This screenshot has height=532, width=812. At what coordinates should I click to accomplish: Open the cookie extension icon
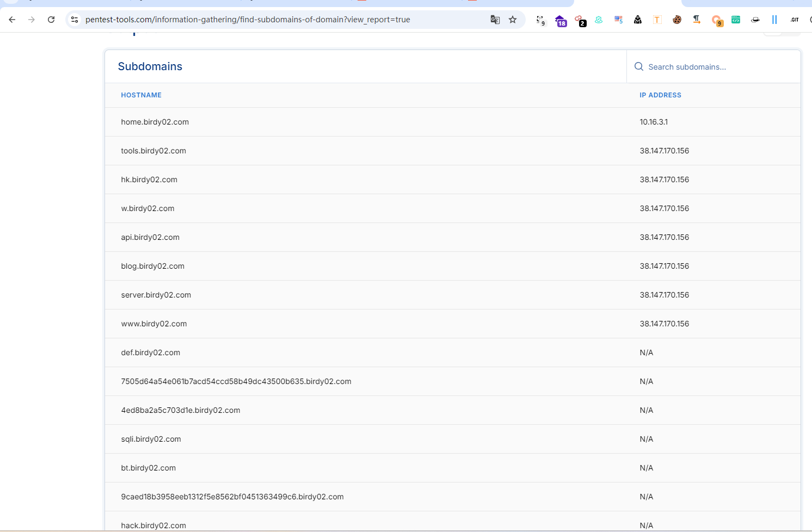[x=677, y=20]
